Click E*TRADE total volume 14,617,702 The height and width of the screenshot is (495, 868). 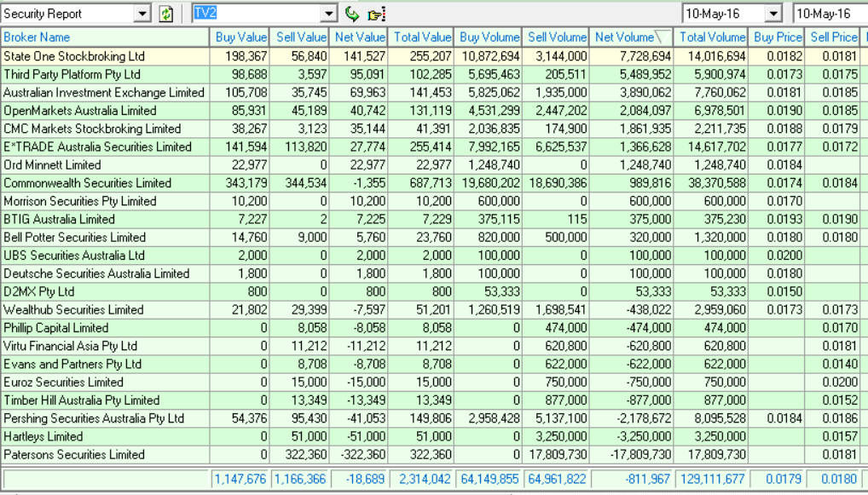[x=716, y=147]
